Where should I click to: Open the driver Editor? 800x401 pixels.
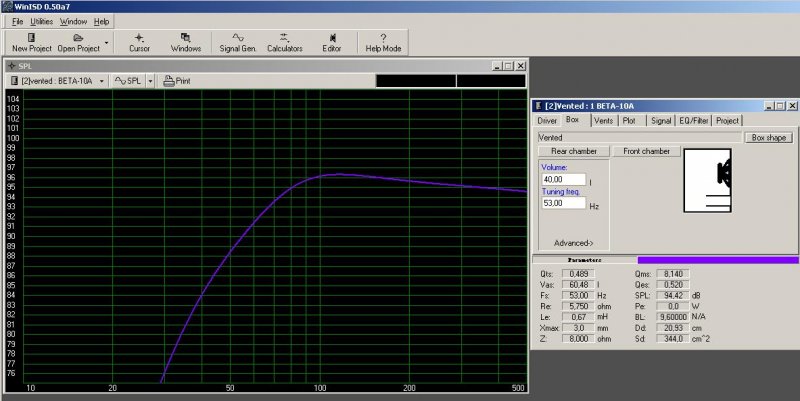tap(332, 42)
